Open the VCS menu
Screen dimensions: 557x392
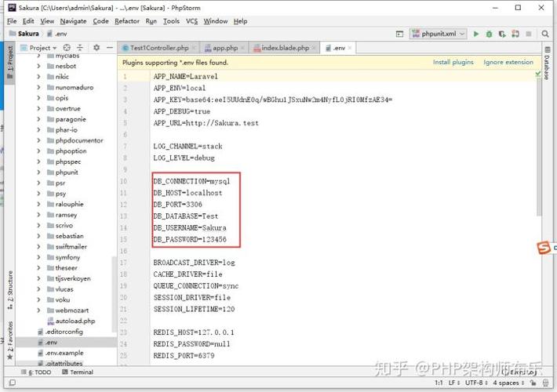tap(192, 21)
